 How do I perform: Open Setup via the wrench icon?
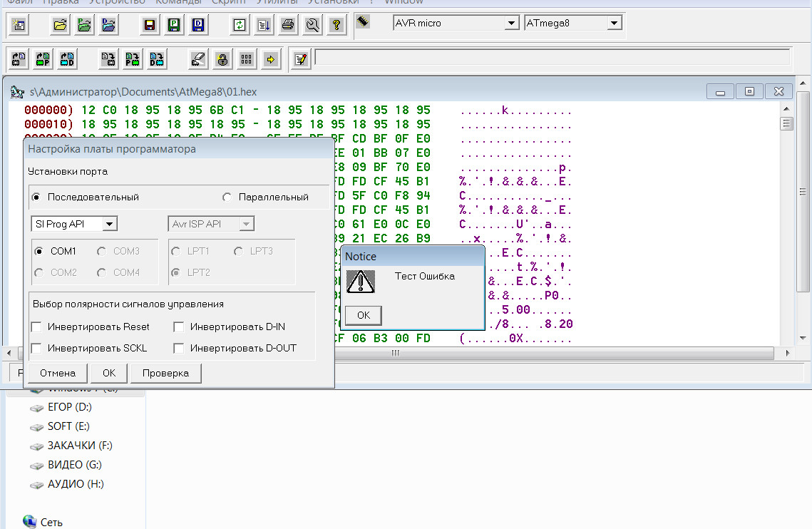pos(312,25)
